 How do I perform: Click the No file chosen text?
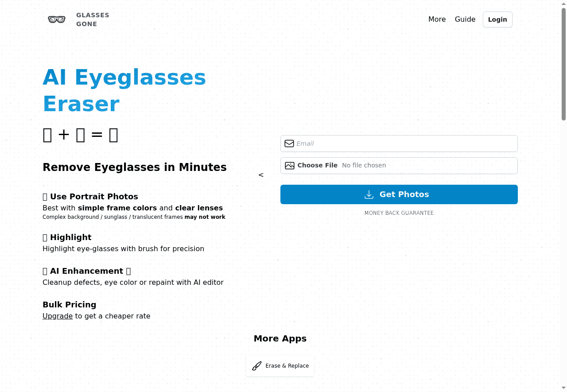tap(364, 165)
